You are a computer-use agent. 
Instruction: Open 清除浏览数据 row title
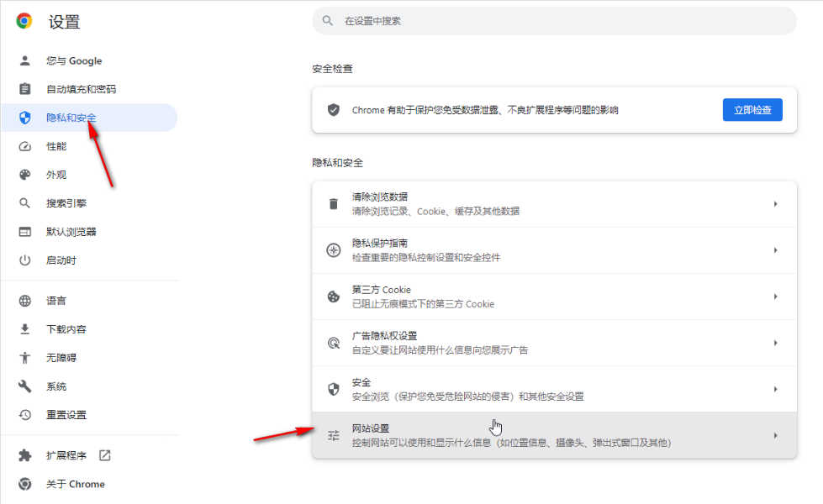[x=380, y=197]
